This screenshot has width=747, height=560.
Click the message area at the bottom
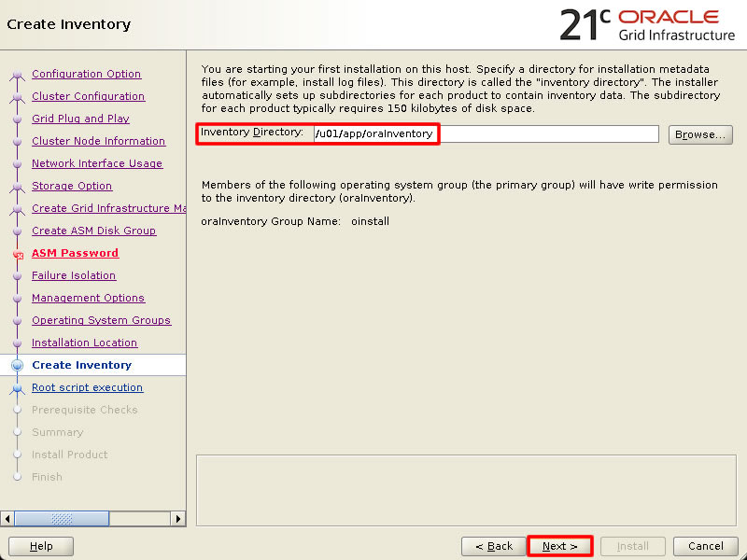pyautogui.click(x=466, y=491)
